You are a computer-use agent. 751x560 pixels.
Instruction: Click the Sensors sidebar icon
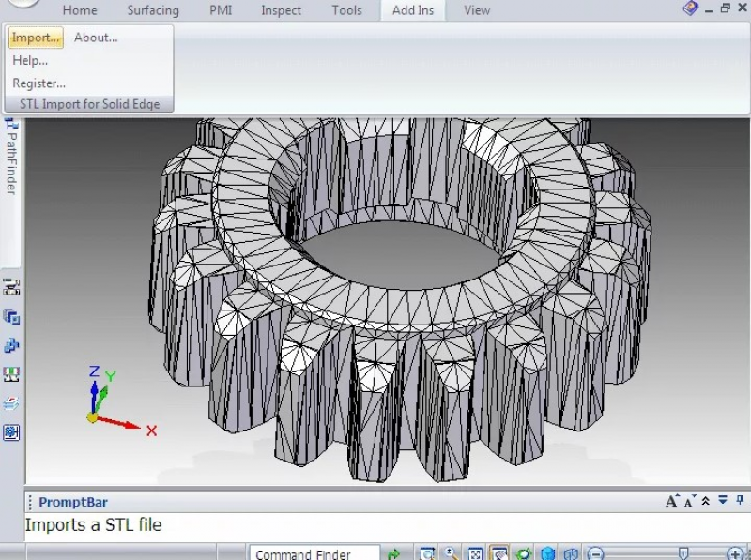point(11,374)
